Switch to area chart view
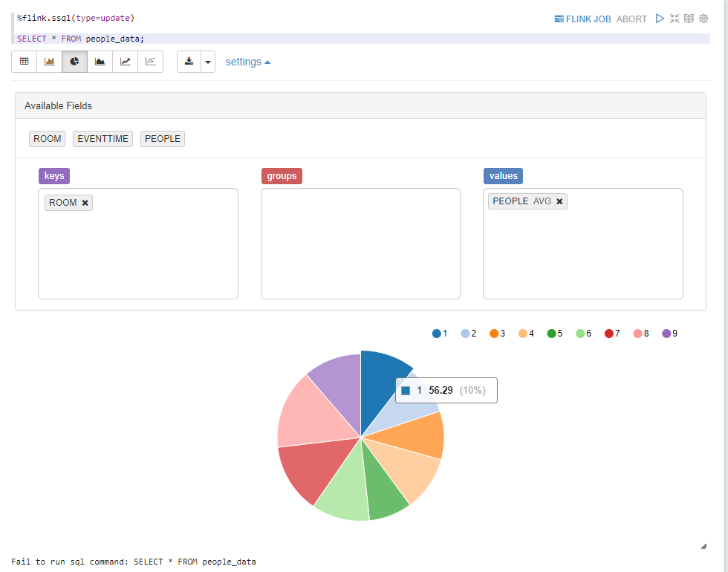The image size is (728, 572). pos(100,62)
